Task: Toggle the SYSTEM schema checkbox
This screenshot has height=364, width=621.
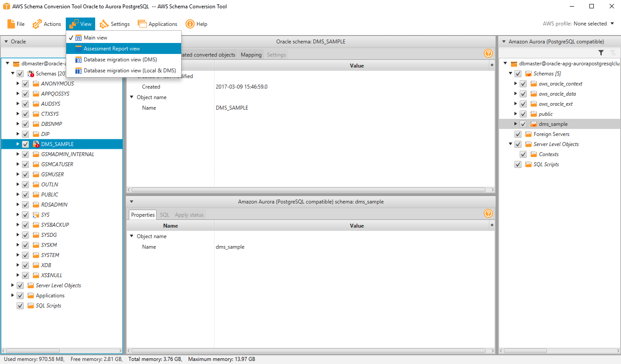Action: (25, 255)
